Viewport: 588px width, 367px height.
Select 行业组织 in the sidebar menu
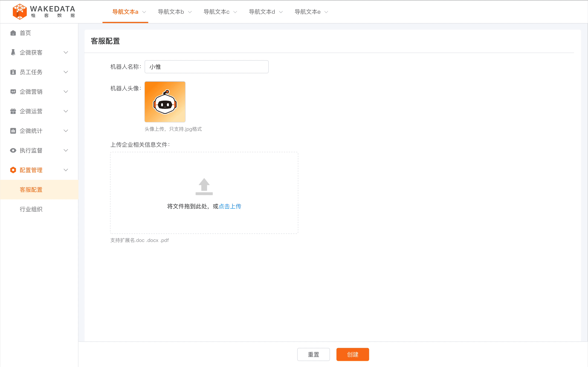click(x=31, y=209)
